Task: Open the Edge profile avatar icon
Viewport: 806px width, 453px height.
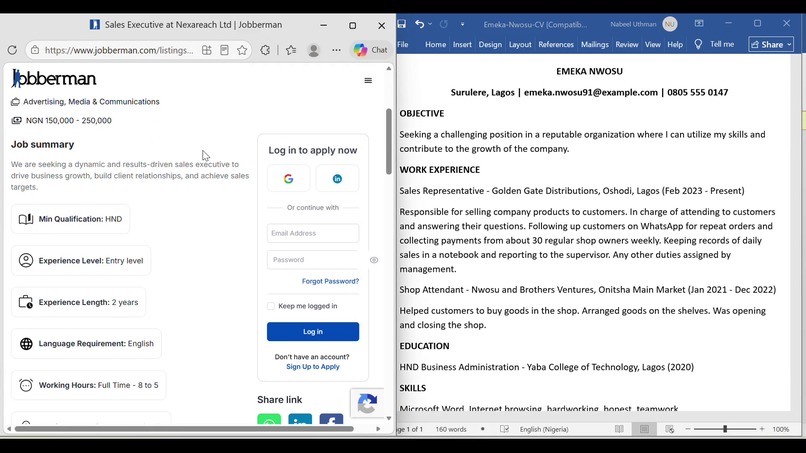Action: pos(314,50)
